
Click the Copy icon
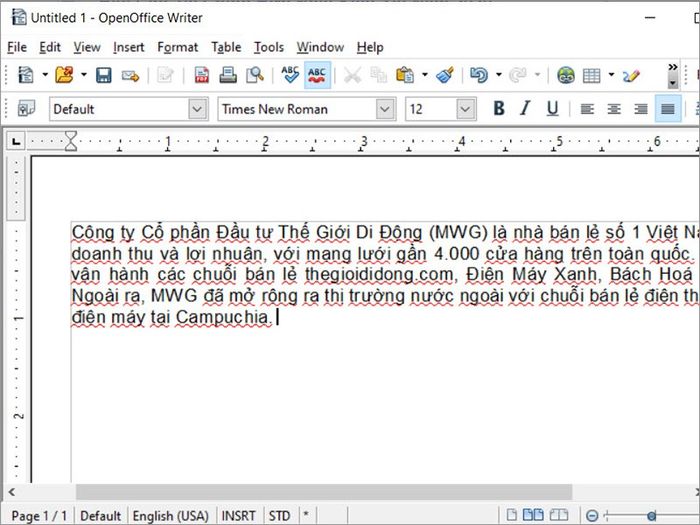pos(379,75)
